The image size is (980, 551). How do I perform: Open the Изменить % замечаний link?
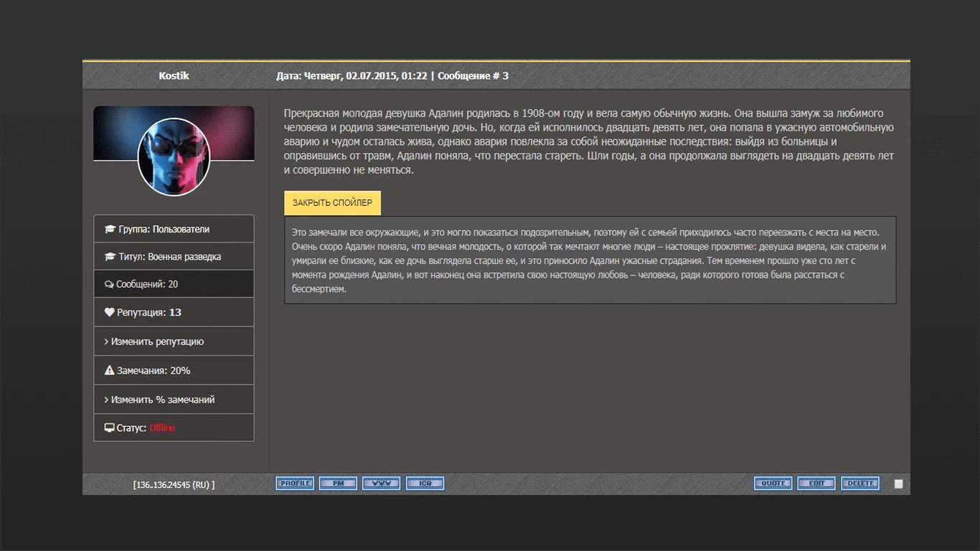pos(163,400)
